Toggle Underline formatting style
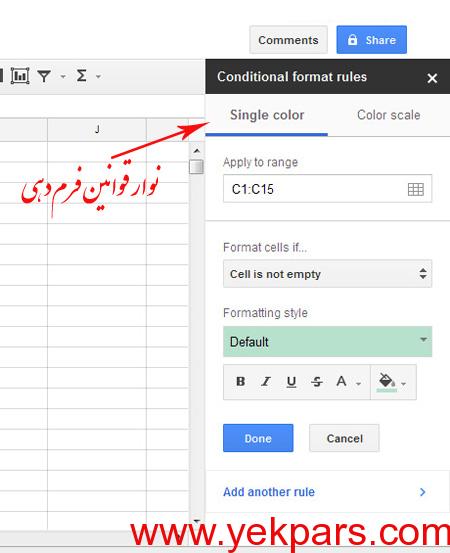Viewport: 450px width, 553px height. click(291, 382)
